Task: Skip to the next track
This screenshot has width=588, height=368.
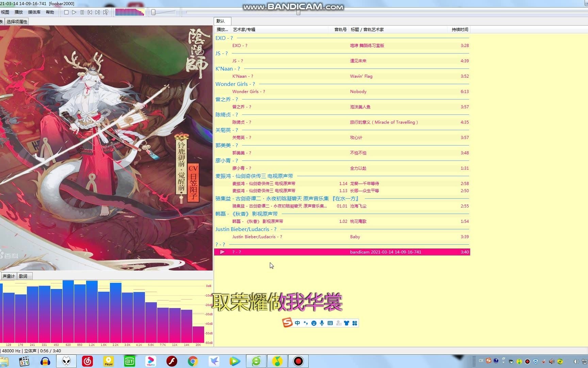Action: tap(98, 12)
